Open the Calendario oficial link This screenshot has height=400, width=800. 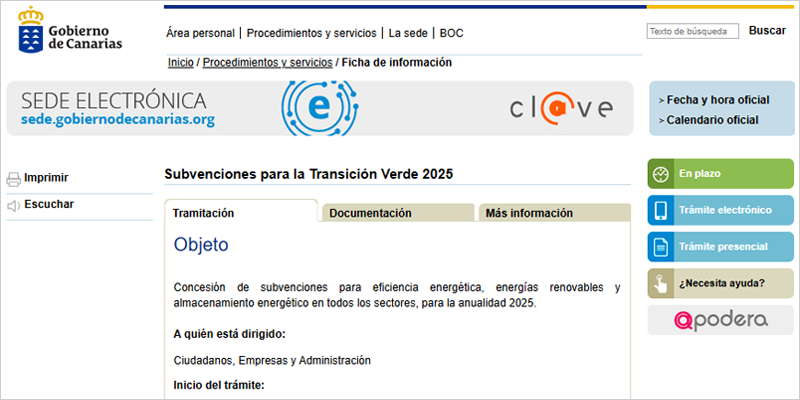coord(712,120)
